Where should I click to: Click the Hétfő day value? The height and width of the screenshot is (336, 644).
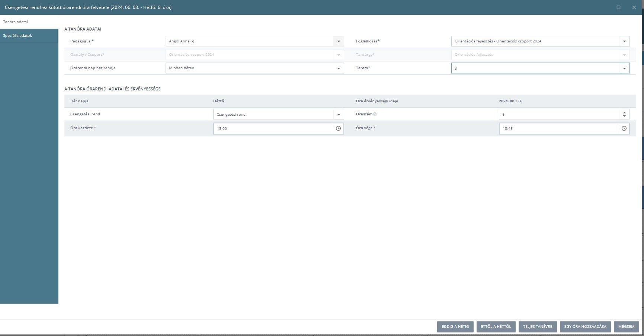pyautogui.click(x=218, y=101)
